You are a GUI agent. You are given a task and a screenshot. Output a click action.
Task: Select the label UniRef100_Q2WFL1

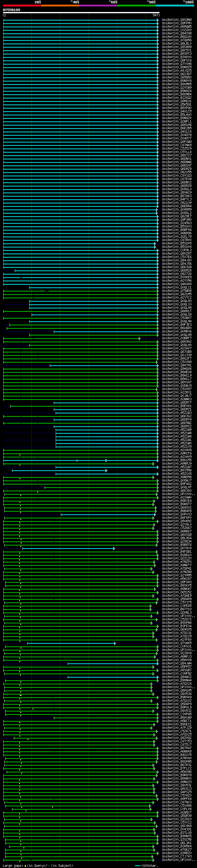177,121
